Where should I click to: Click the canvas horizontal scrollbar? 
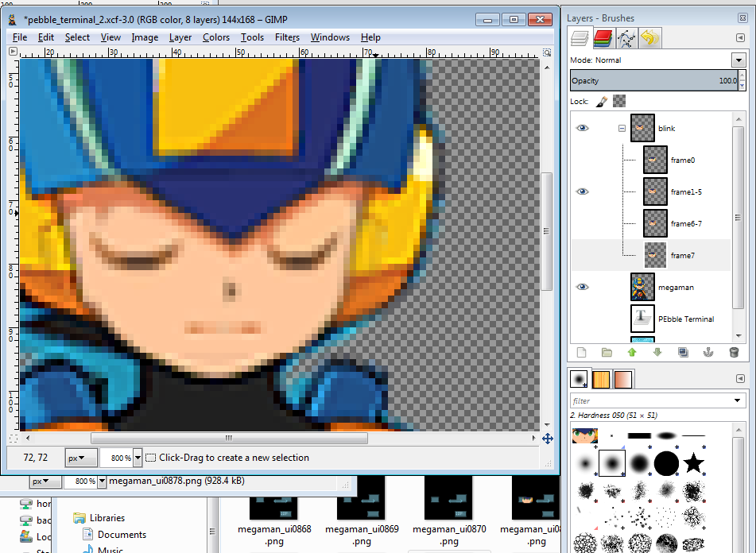pyautogui.click(x=229, y=438)
